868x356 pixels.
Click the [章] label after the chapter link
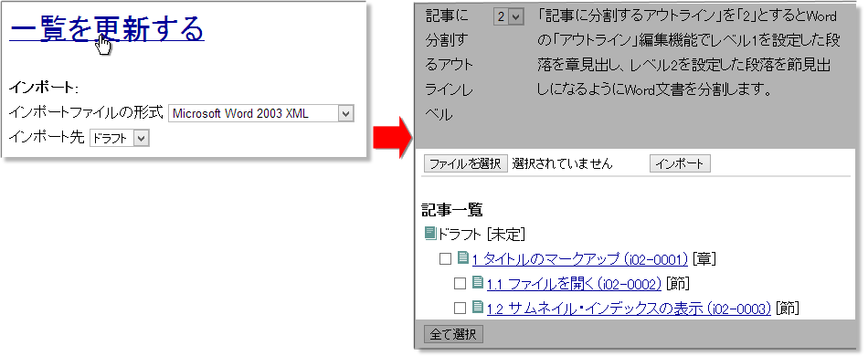point(704,258)
